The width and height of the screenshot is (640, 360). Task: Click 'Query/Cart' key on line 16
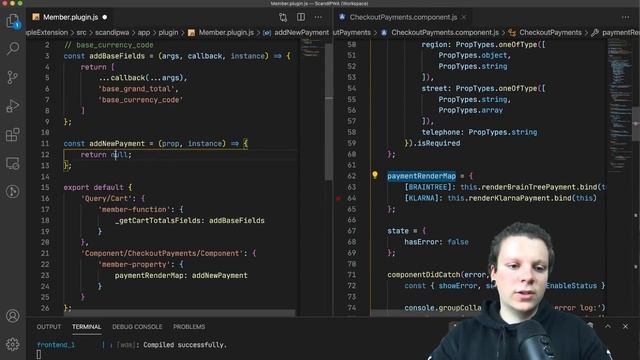108,198
